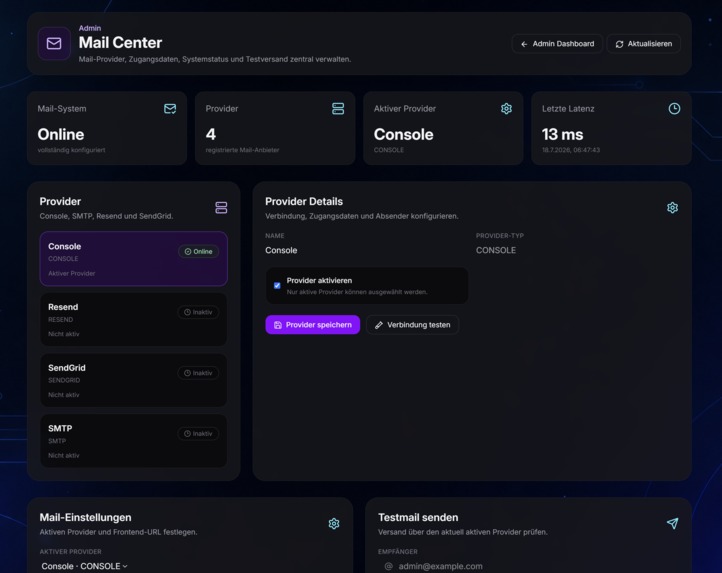Click the CONSOLE provider-typ value
This screenshot has height=573, width=722.
click(x=496, y=250)
